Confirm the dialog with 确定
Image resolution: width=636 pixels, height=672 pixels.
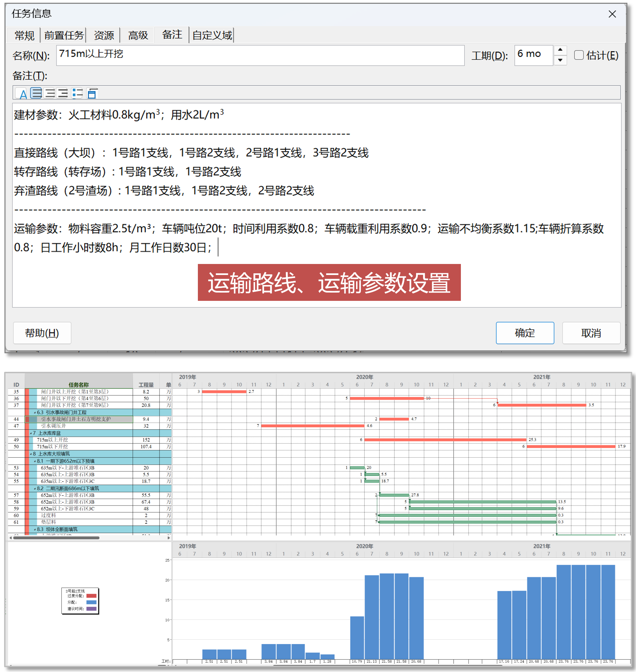click(x=525, y=333)
